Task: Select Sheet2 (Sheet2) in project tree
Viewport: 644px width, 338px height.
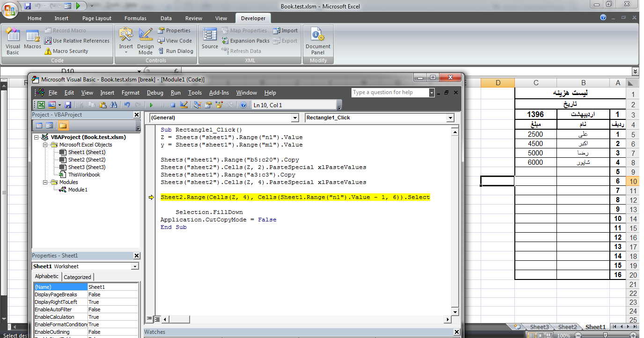Action: tap(87, 160)
